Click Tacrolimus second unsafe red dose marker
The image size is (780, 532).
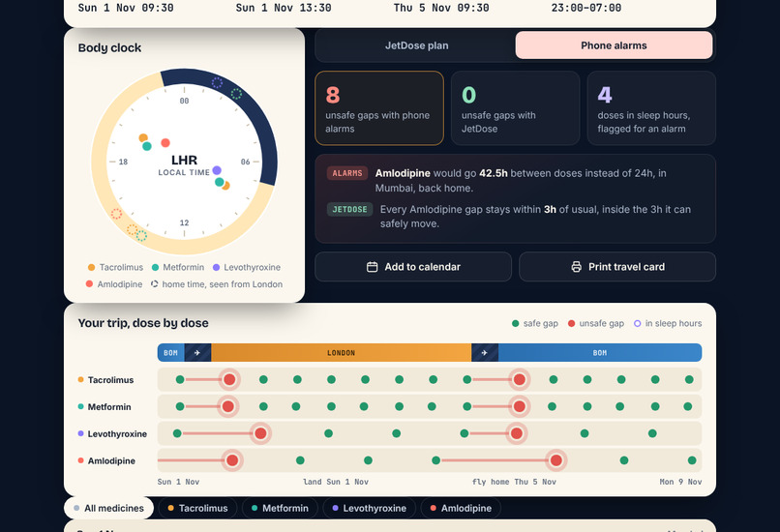520,380
